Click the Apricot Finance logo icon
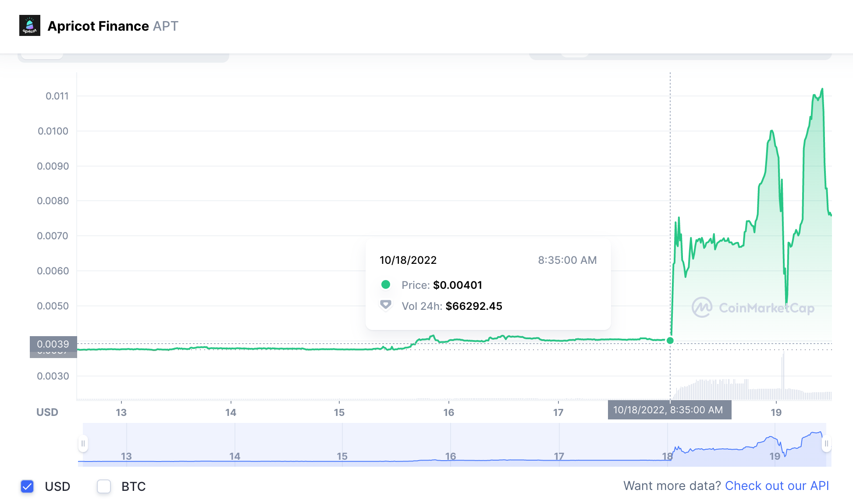The width and height of the screenshot is (853, 504). 30,25
